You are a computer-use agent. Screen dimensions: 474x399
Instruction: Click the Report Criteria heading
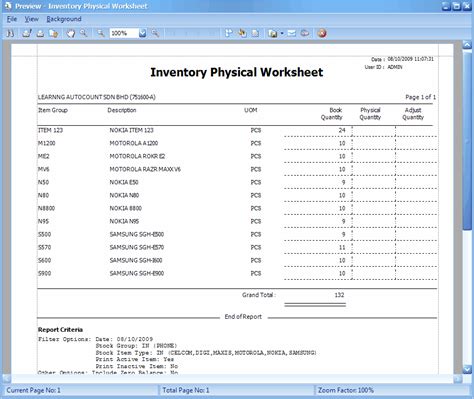[60, 330]
